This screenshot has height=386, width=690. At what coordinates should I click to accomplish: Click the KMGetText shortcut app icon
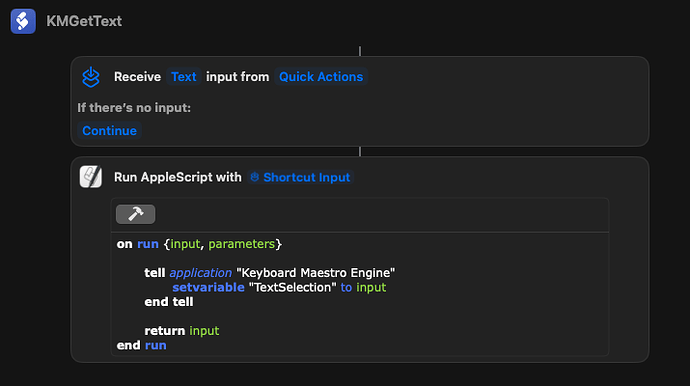coord(23,21)
